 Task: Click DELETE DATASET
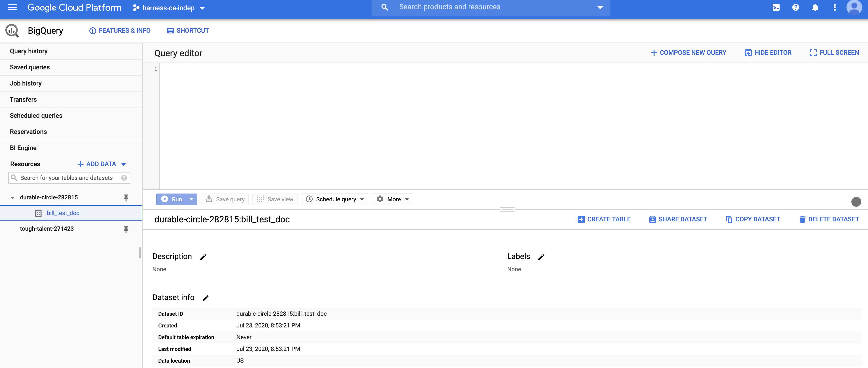(x=829, y=219)
